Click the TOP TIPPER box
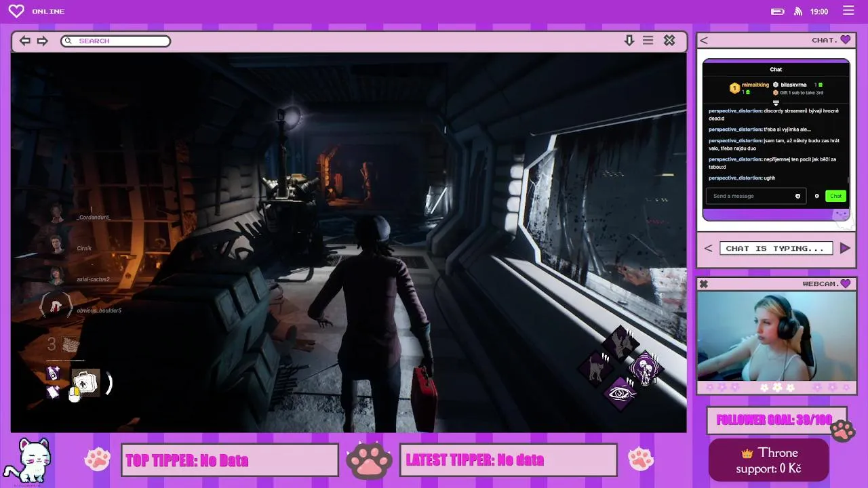 click(230, 460)
